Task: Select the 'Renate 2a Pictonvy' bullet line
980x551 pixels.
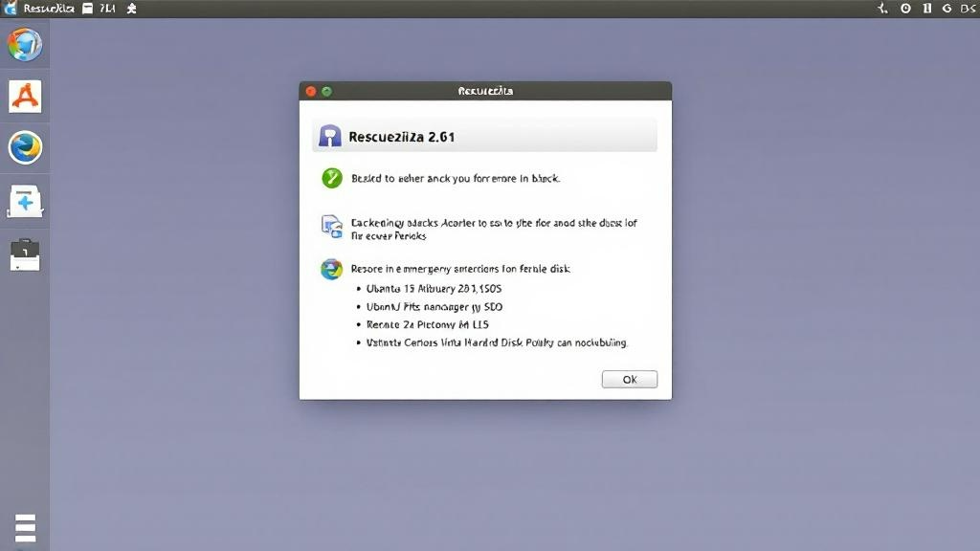Action: (427, 325)
